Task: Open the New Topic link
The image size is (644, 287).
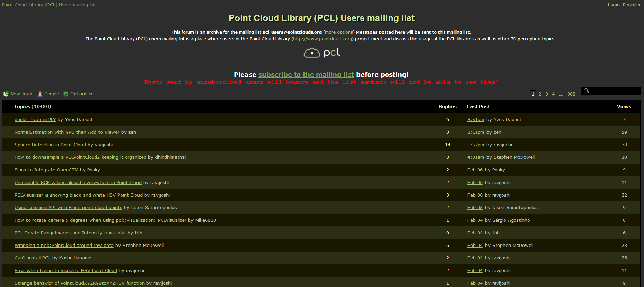Action: 22,94
